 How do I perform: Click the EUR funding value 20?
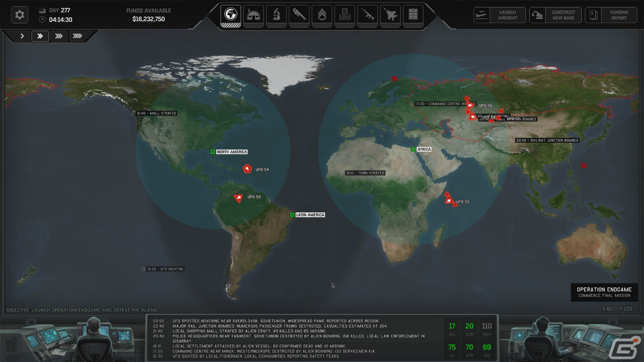pos(469,327)
